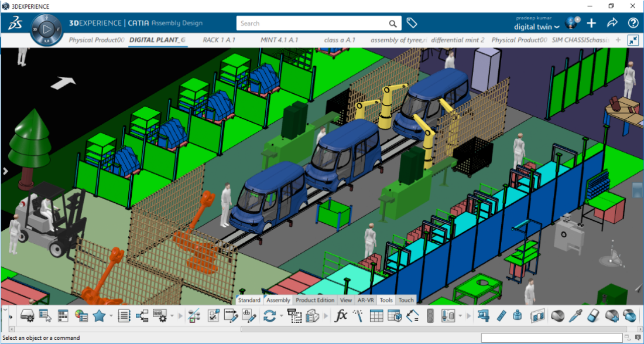
Task: Click the plus add content icon
Action: (x=591, y=23)
